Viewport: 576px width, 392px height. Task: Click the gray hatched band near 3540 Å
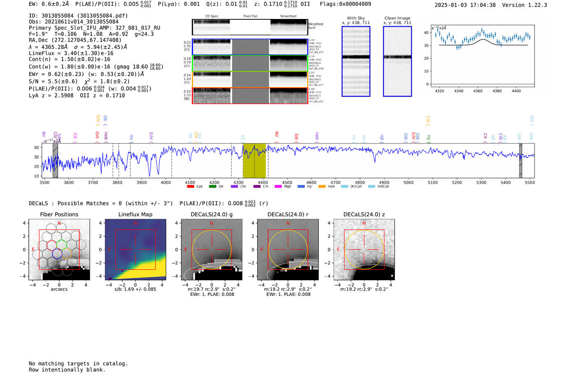55,160
